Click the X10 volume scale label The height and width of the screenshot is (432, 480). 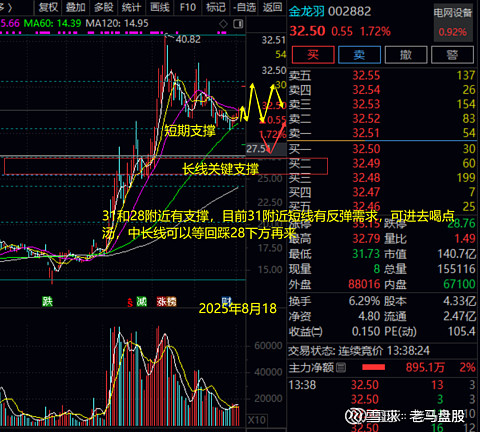click(257, 420)
